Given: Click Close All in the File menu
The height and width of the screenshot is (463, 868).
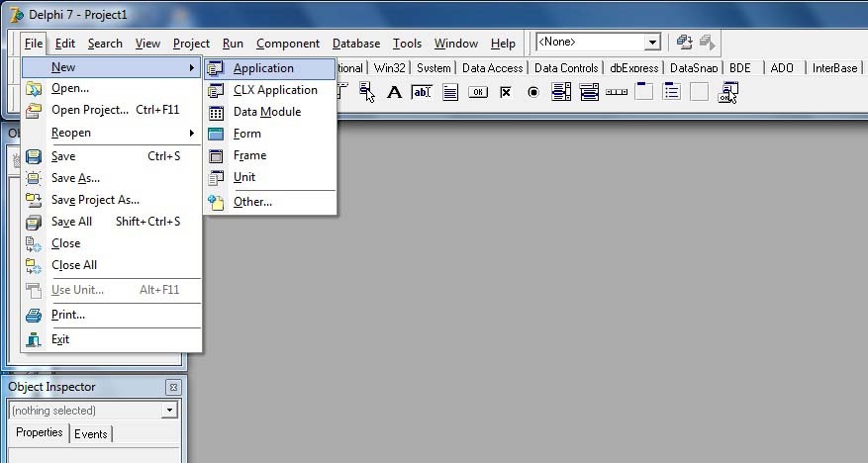Looking at the screenshot, I should (111, 265).
